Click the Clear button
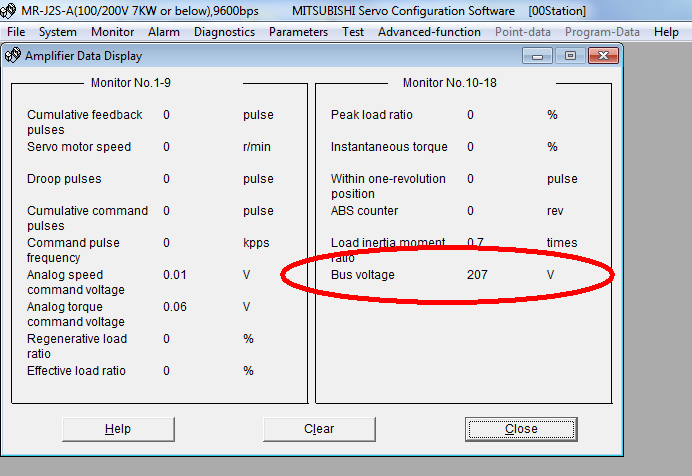The image size is (692, 476). [x=319, y=429]
